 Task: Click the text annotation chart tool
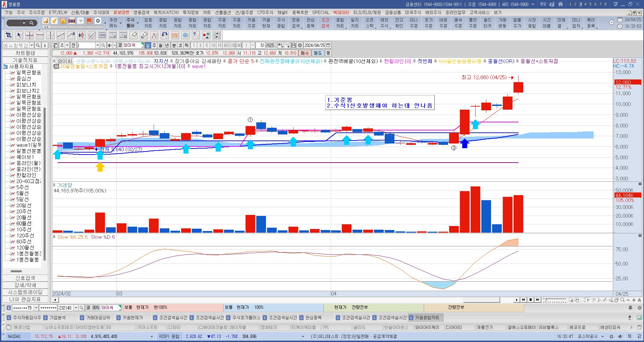pyautogui.click(x=196, y=35)
